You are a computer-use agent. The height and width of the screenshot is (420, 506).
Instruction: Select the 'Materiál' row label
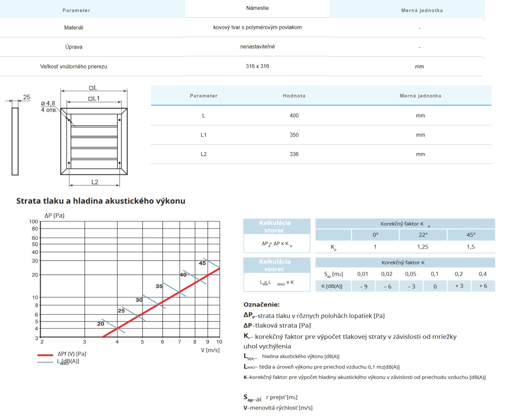coord(74,28)
